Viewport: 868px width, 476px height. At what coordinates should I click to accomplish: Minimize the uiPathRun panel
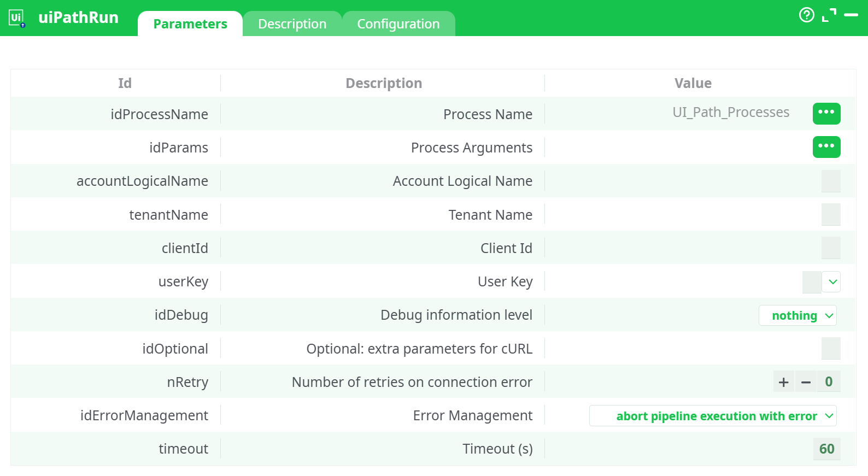(x=851, y=15)
